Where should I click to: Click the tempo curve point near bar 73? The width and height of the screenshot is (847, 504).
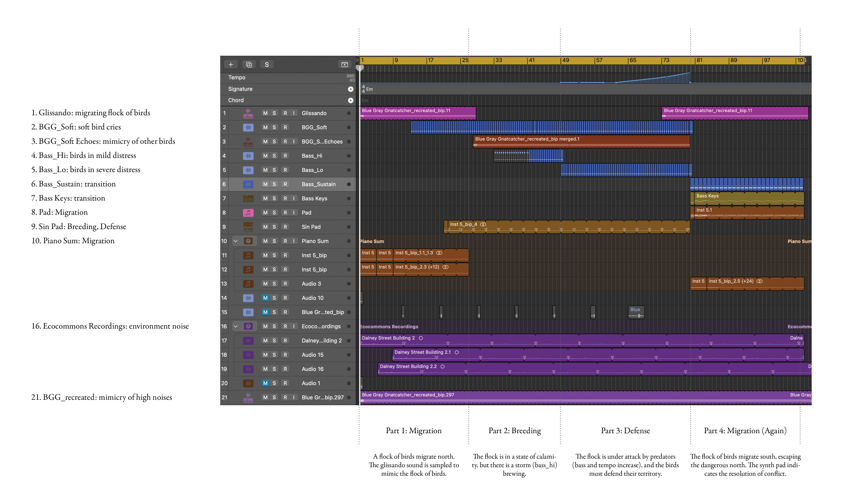[x=666, y=78]
